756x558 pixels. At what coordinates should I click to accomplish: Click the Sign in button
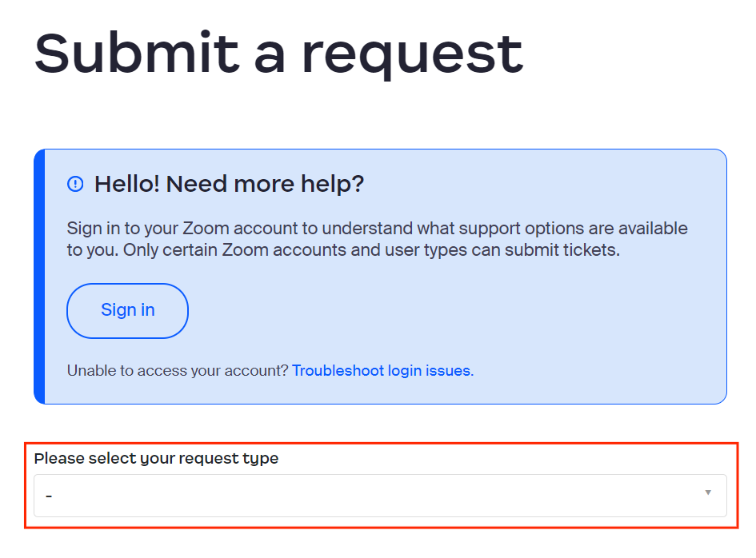[x=127, y=310]
